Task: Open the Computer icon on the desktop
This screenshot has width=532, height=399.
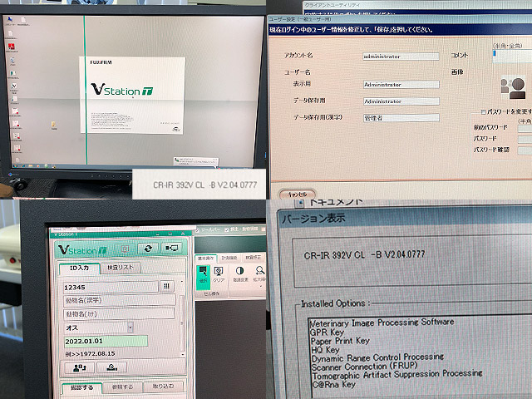Action: click(10, 22)
